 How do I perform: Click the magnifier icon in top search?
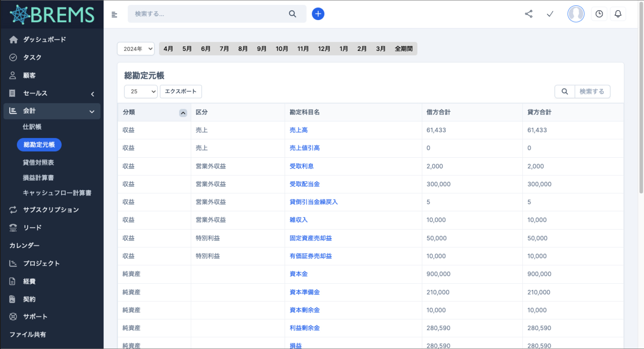coord(292,14)
